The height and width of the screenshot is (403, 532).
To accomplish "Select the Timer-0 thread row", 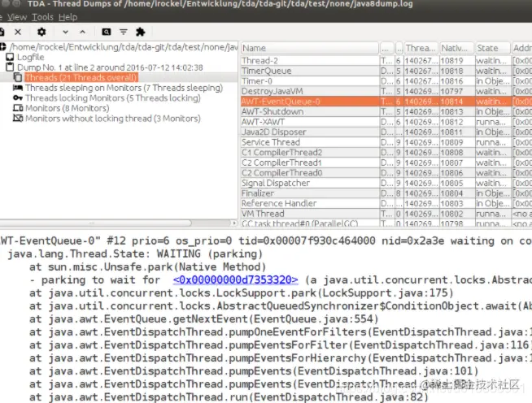I will [386, 81].
